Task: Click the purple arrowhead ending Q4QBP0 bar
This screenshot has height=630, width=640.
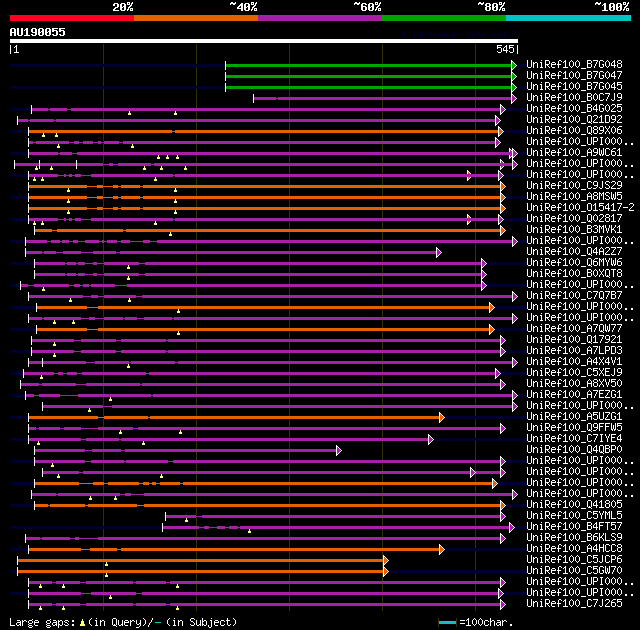Action: 339,450
